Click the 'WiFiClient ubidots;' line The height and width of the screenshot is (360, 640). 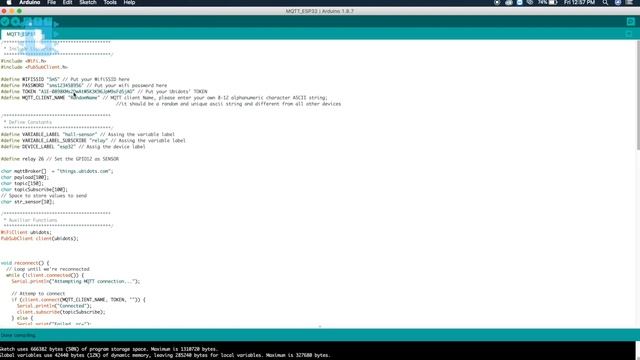click(x=26, y=232)
